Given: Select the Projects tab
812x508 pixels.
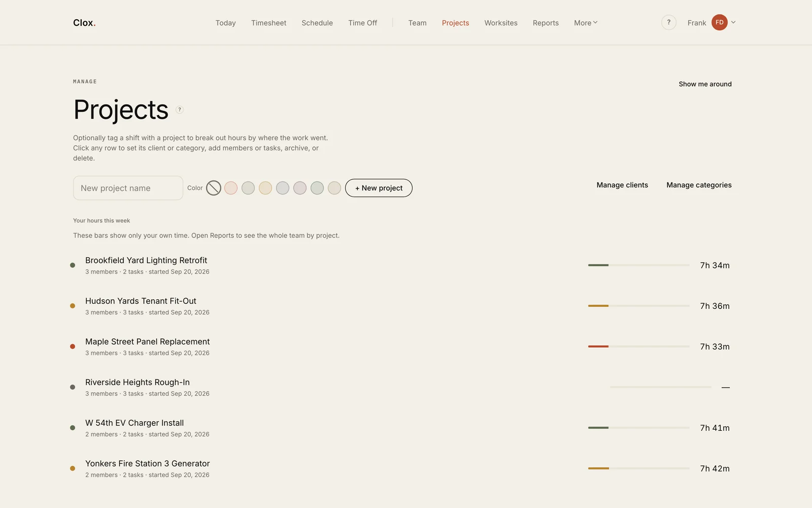Looking at the screenshot, I should 455,23.
